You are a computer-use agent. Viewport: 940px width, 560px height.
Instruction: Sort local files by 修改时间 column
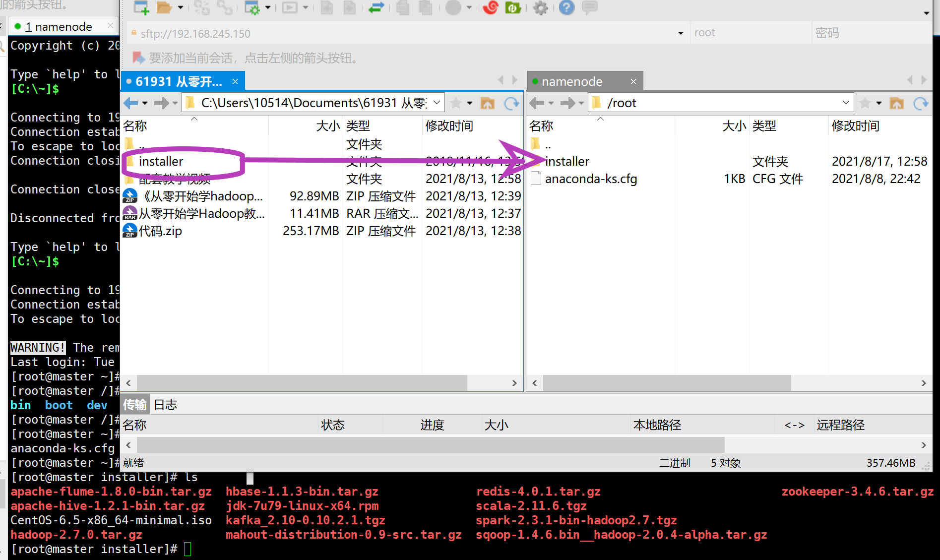click(x=472, y=126)
